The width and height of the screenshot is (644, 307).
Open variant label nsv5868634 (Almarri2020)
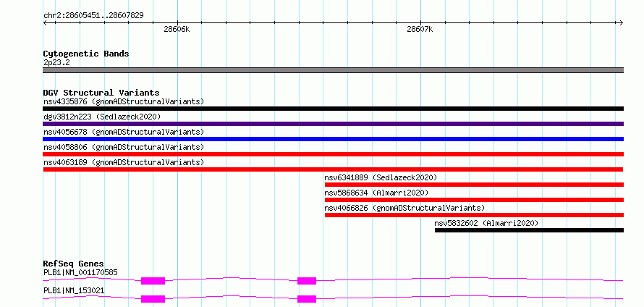tap(376, 193)
